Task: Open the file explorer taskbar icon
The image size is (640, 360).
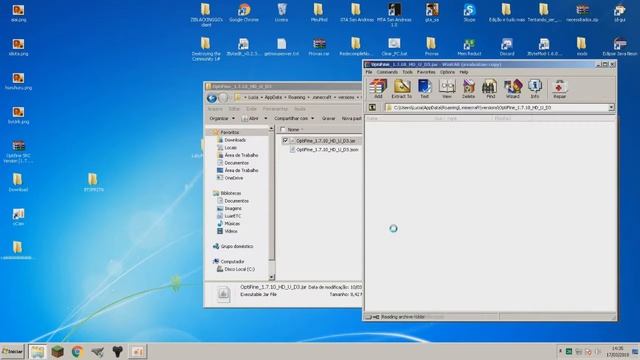Action: 37,351
